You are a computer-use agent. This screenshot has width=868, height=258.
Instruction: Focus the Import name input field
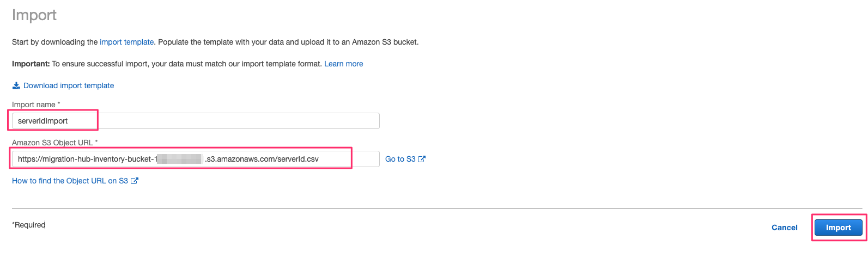point(196,121)
